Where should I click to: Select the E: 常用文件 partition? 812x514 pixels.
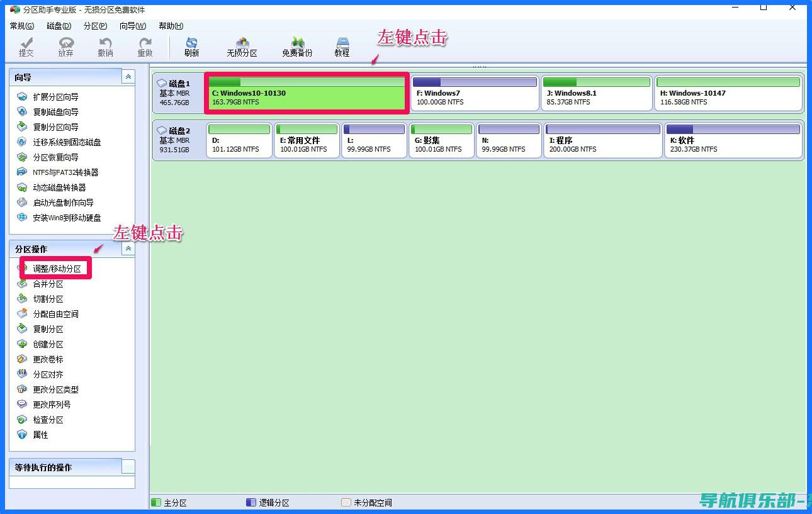pyautogui.click(x=307, y=141)
